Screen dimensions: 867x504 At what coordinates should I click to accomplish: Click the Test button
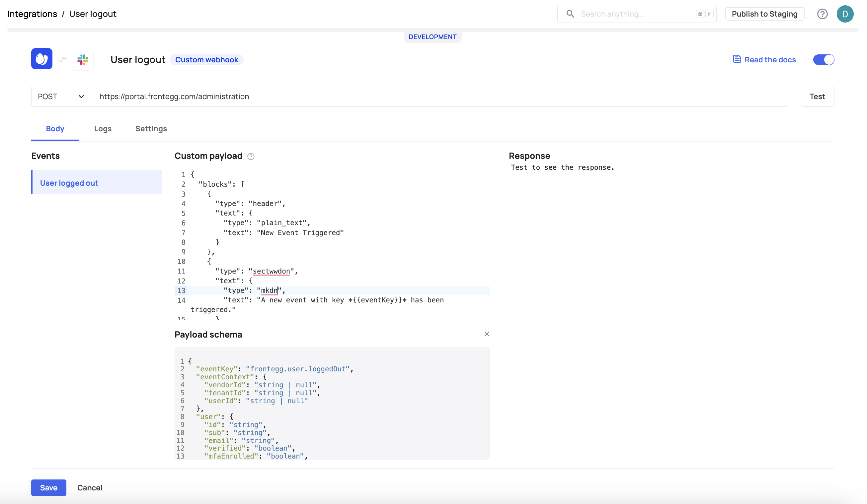click(x=817, y=96)
